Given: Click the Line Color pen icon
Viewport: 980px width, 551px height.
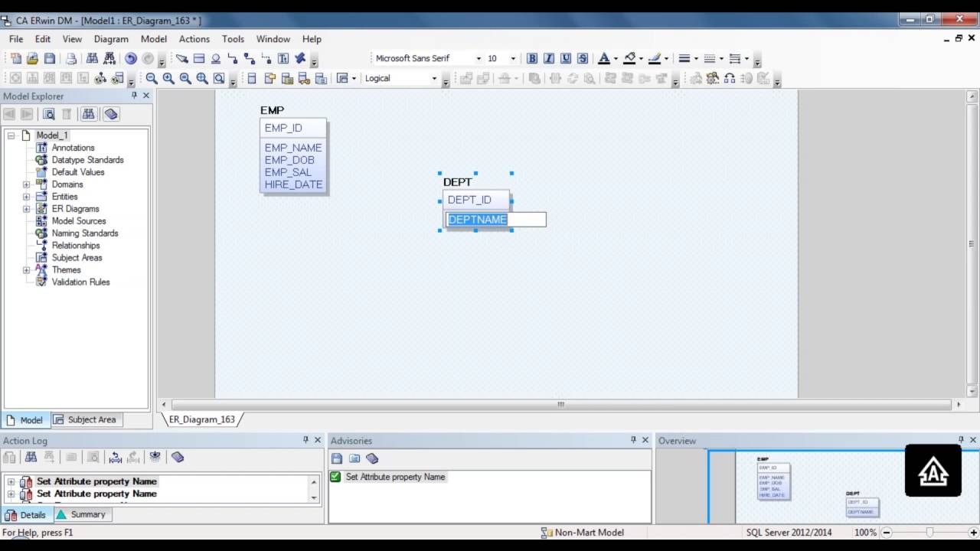Looking at the screenshot, I should pos(654,58).
